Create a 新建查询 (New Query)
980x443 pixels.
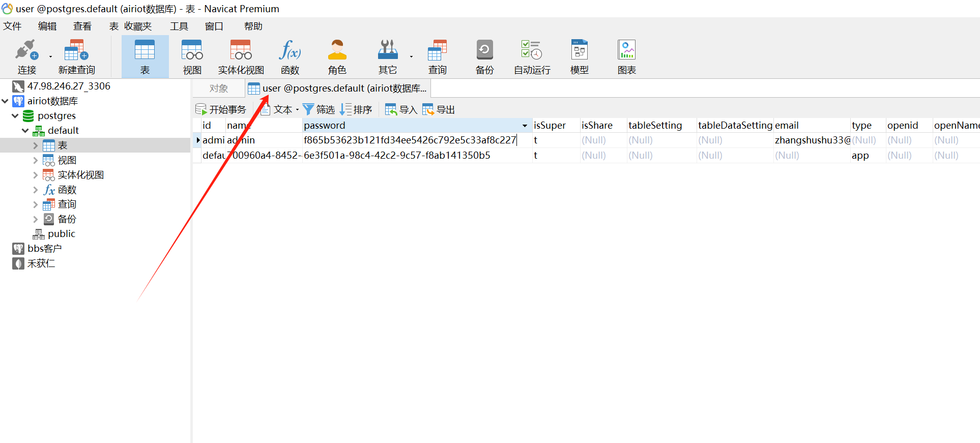(x=76, y=56)
